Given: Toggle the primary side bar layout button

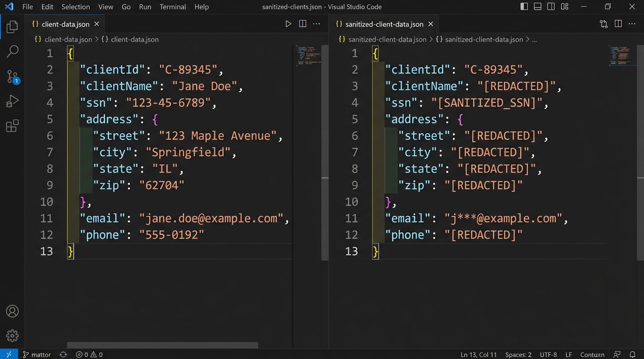Looking at the screenshot, I should click(524, 7).
